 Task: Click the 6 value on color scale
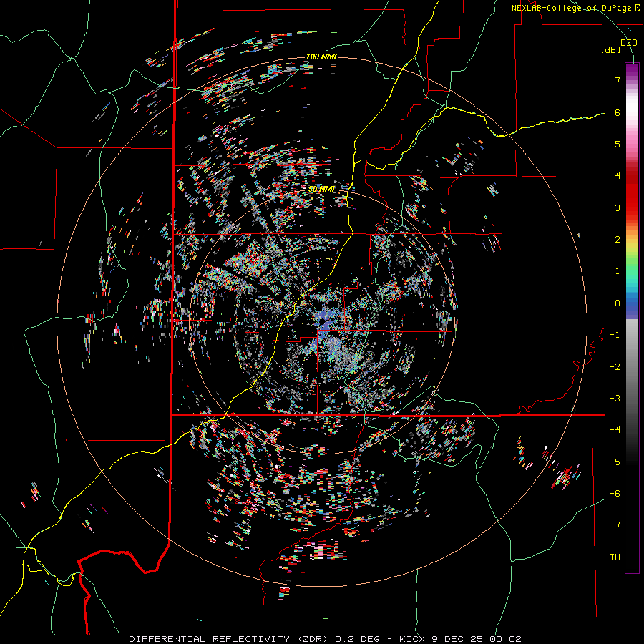pos(618,112)
